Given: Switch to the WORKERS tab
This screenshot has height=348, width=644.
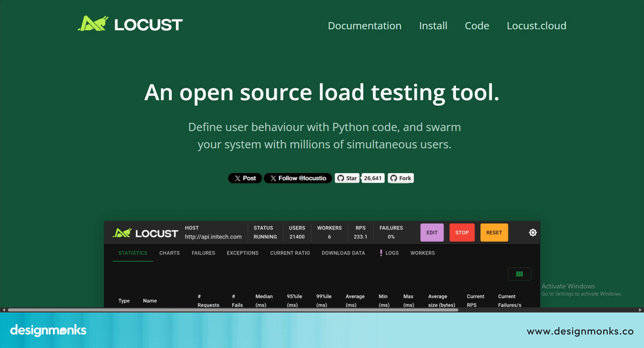Looking at the screenshot, I should 422,253.
